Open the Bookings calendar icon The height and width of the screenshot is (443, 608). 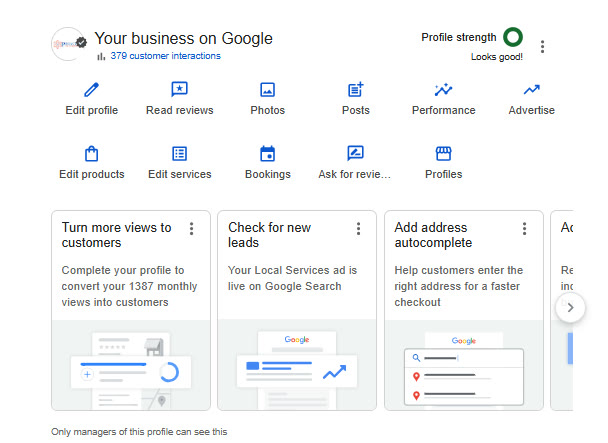coord(268,153)
